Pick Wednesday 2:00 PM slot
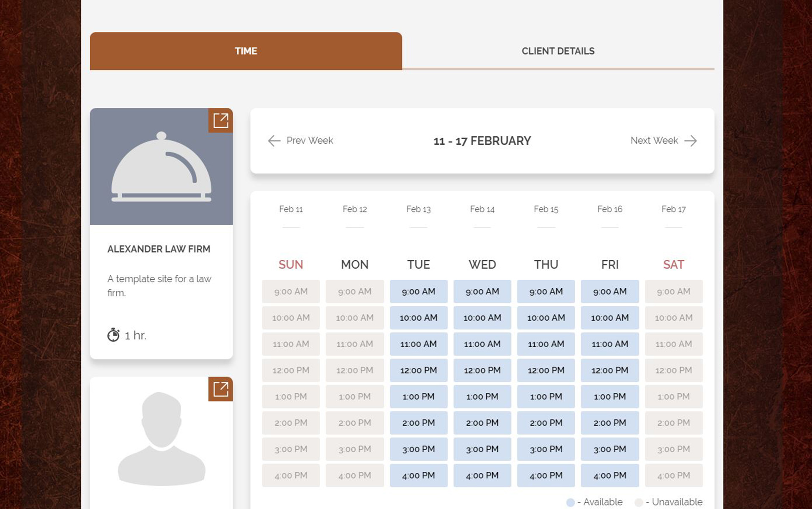Image resolution: width=812 pixels, height=509 pixels. 483,423
